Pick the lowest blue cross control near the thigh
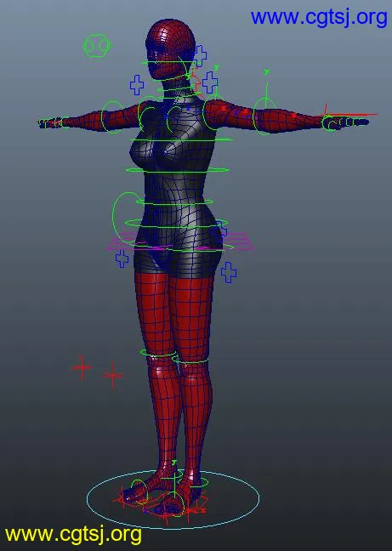This screenshot has height=551, width=392. (229, 272)
